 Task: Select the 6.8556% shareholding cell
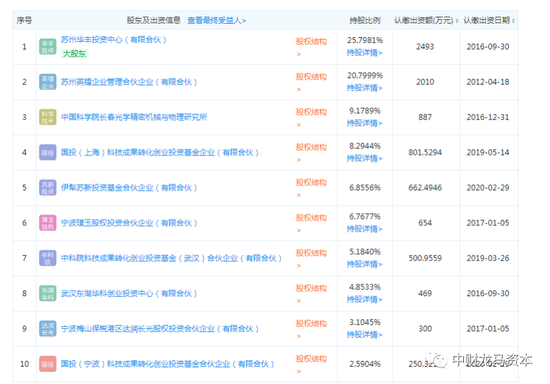365,188
